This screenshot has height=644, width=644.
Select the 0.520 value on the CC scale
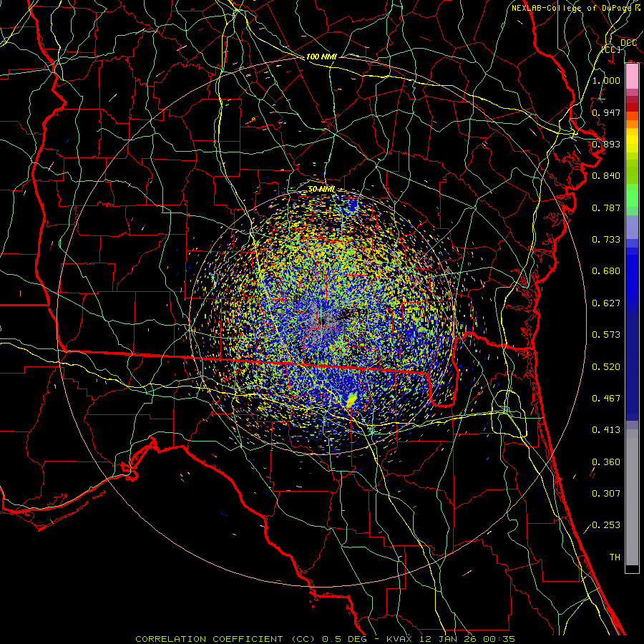[x=606, y=367]
